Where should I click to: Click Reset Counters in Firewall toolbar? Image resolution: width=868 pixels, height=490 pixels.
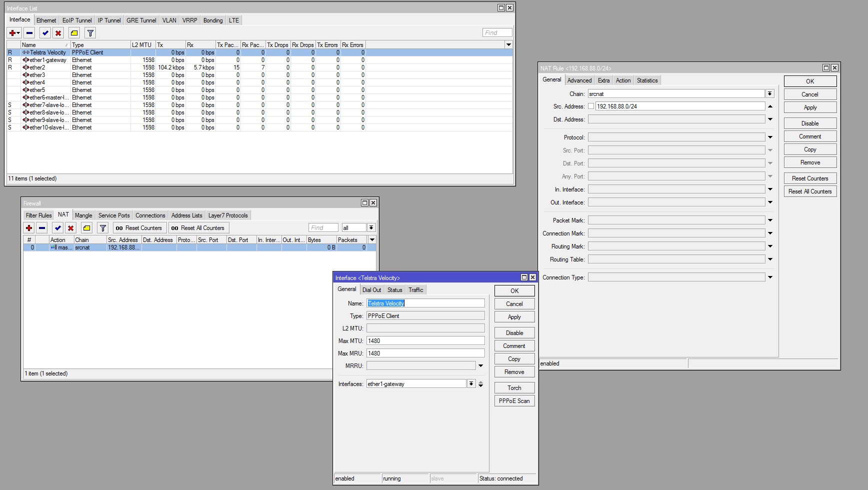click(x=139, y=228)
